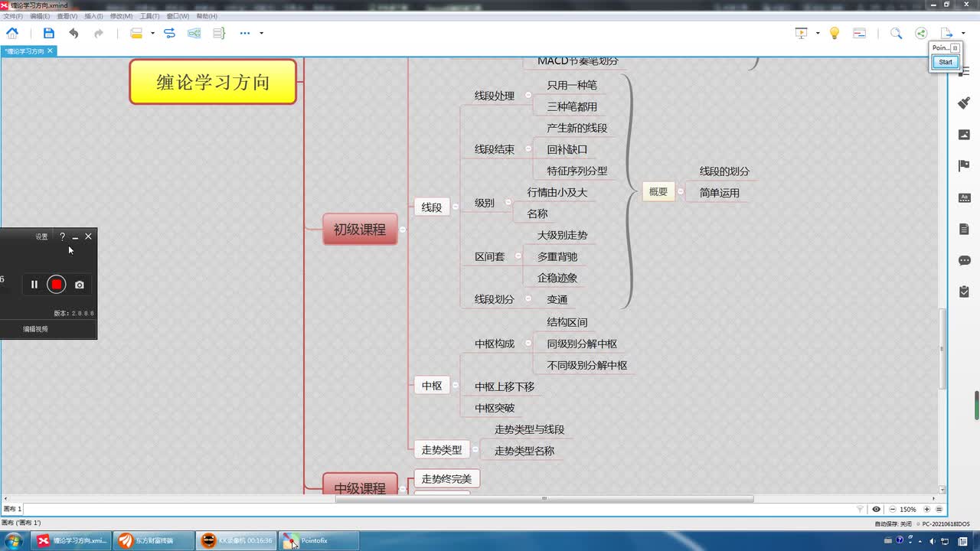980x551 pixels.
Task: Collapse the 线段处理 subtopic
Action: click(x=529, y=96)
